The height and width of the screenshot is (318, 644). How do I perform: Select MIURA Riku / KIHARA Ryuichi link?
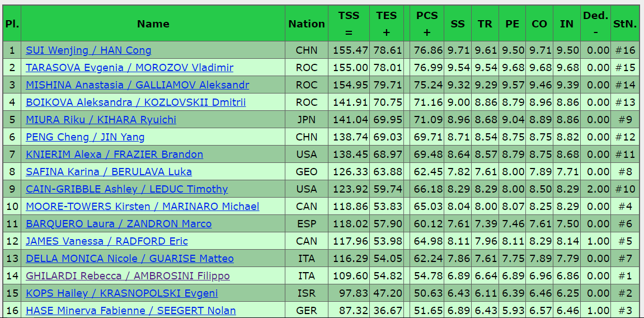(101, 120)
